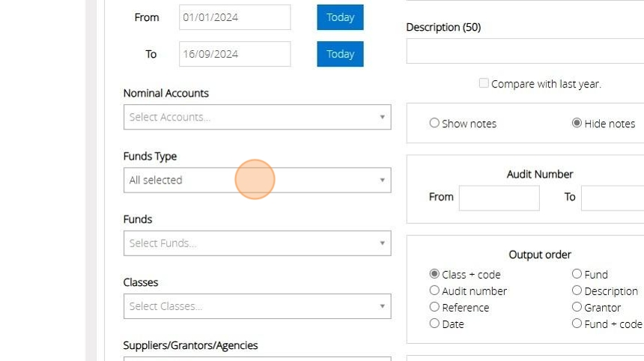
Task: Click the From date input field
Action: coord(234,17)
